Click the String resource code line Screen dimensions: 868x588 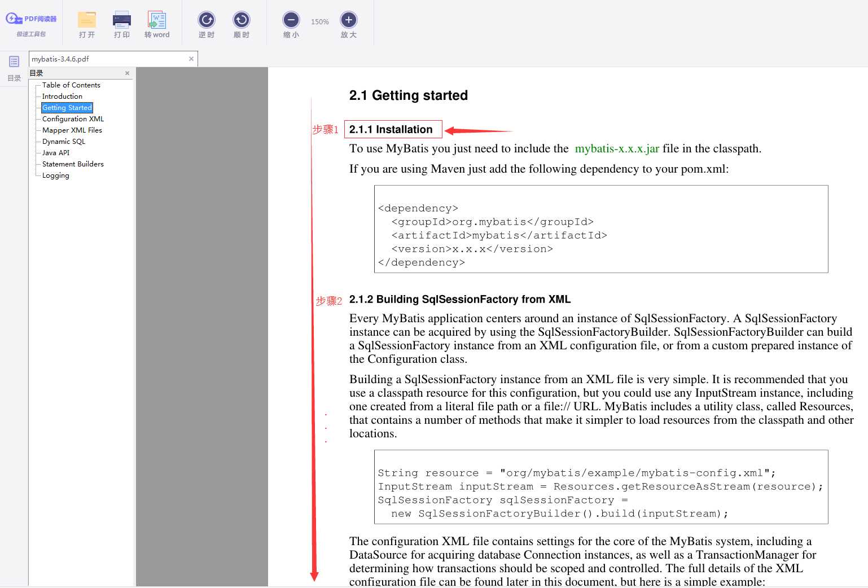(577, 473)
